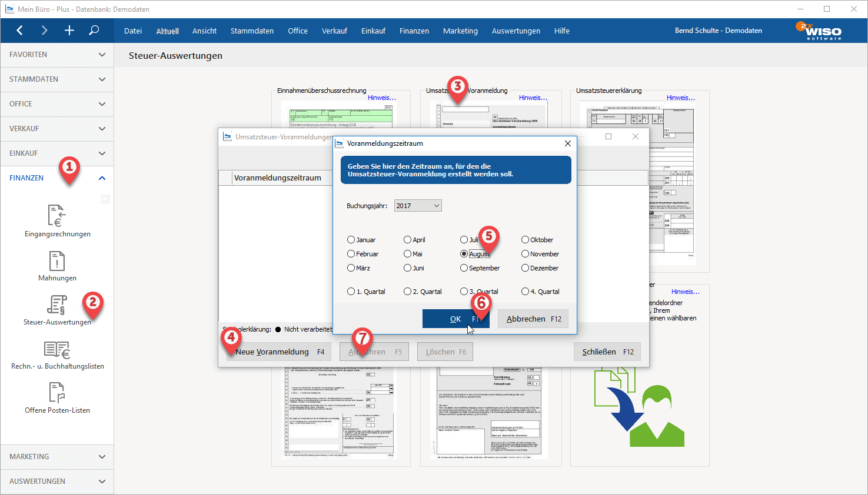Viewport: 868px width, 495px height.
Task: Click Abbrechen F12 in the dialog
Action: [533, 319]
